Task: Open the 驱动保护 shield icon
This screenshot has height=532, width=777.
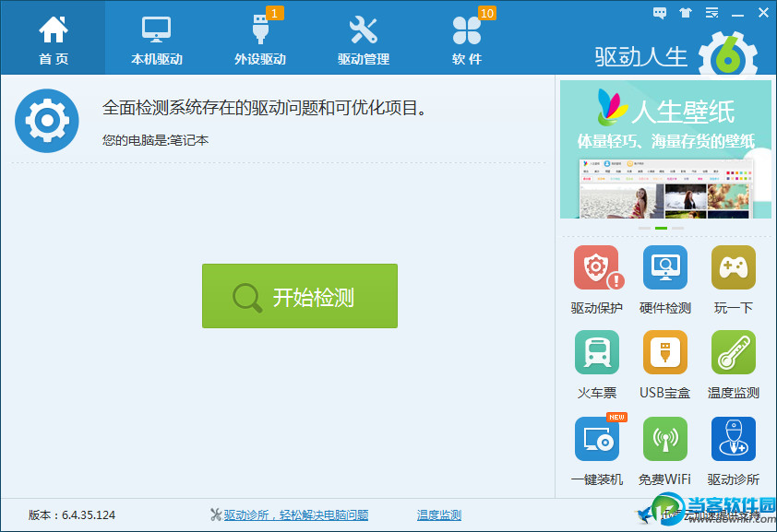Action: 597,267
